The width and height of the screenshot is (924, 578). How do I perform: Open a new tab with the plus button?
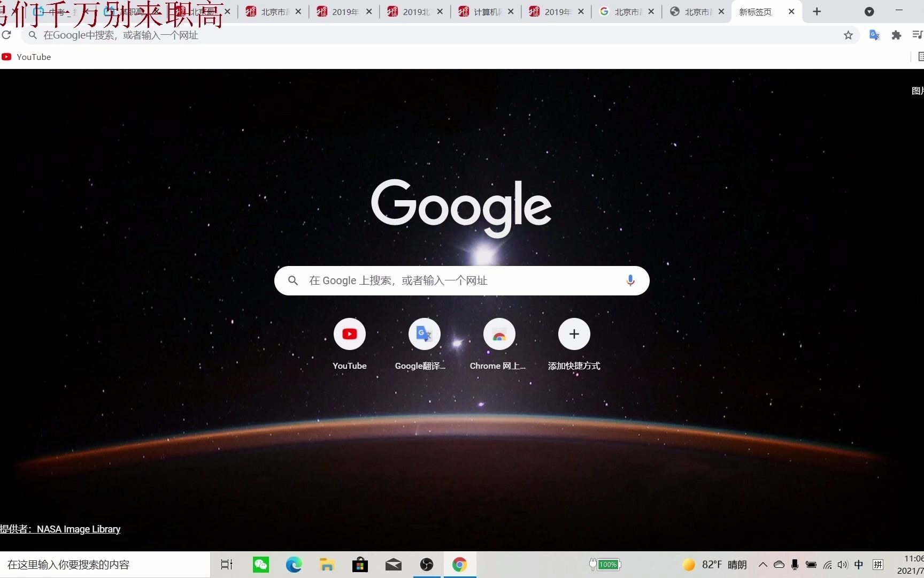coord(817,12)
